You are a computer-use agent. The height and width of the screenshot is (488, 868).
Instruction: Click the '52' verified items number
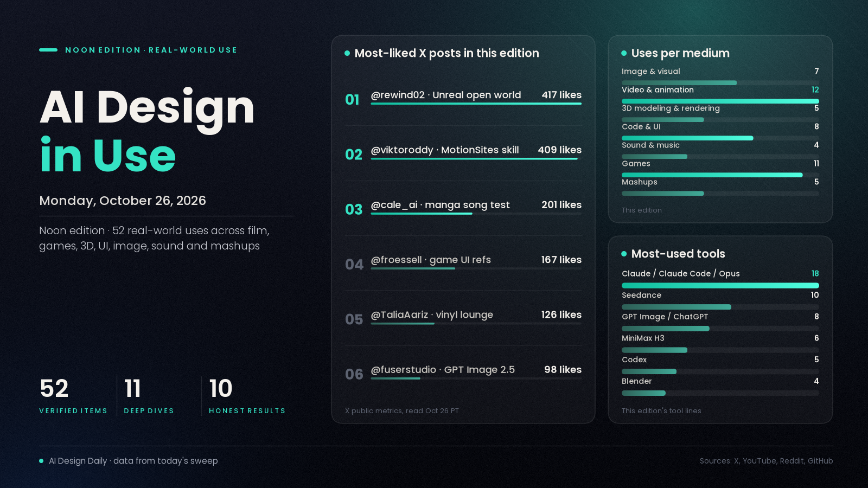pos(54,388)
